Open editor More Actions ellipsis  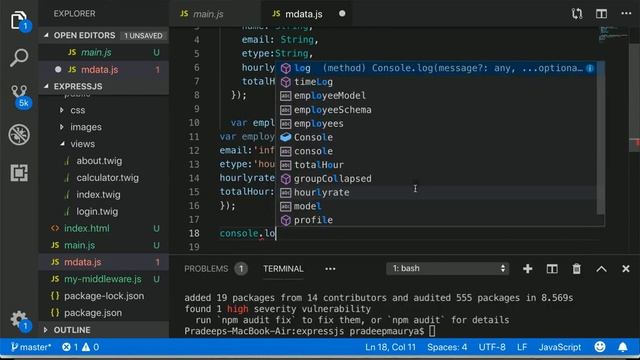(x=626, y=13)
